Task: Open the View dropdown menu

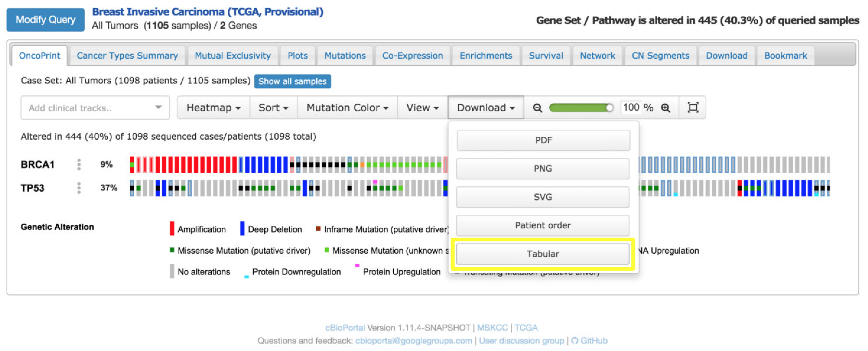Action: tap(422, 108)
